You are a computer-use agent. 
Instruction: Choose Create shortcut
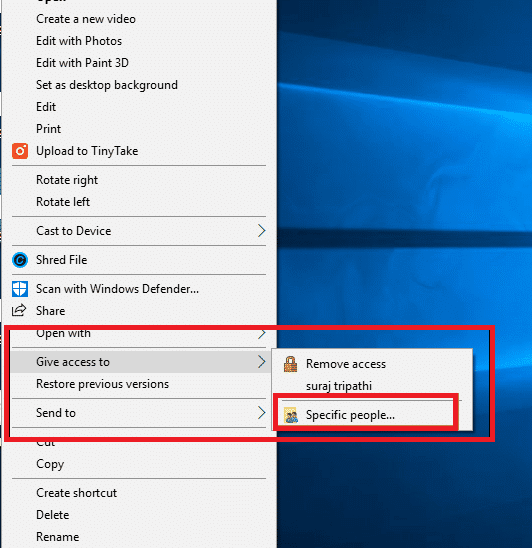77,493
